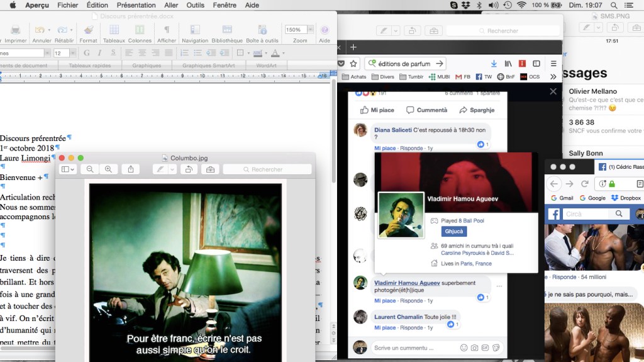
Task: Open the Outils menu in the menu bar
Action: pos(195,5)
